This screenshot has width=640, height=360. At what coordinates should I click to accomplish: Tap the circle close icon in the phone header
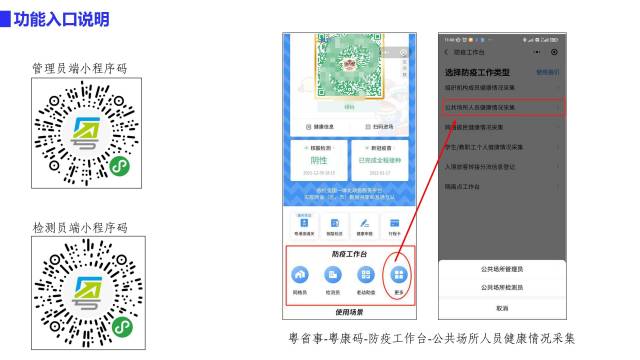pos(554,52)
